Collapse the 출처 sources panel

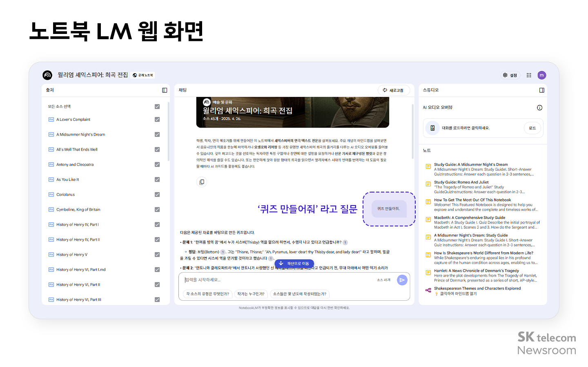[x=163, y=90]
